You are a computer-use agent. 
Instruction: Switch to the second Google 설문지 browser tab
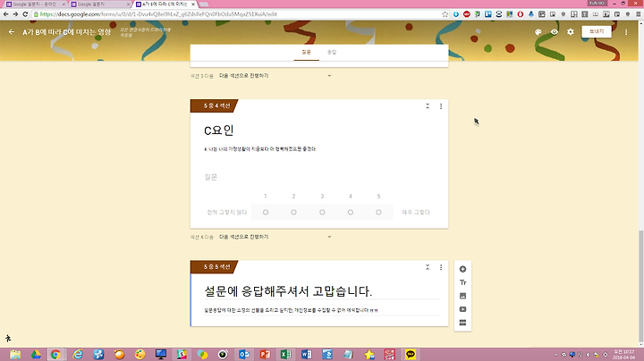100,4
